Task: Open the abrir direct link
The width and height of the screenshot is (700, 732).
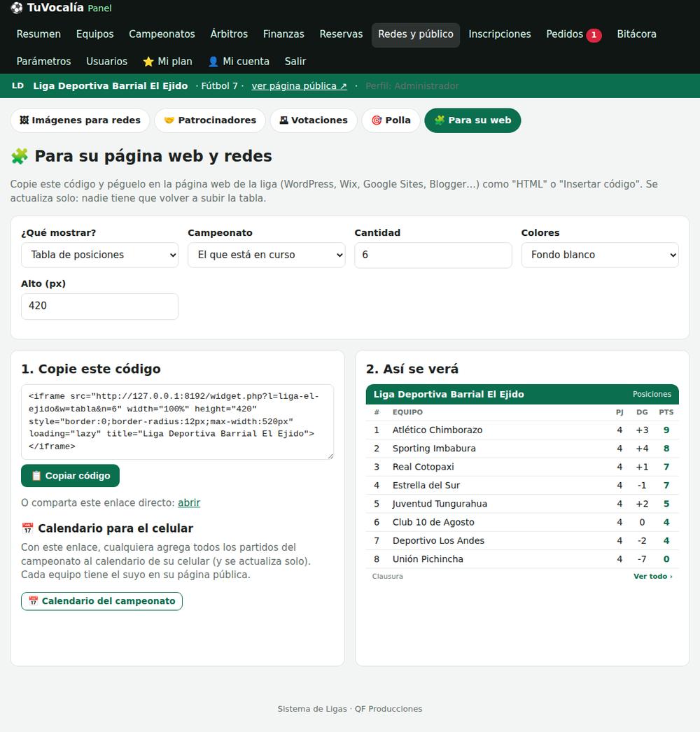Action: (x=189, y=502)
